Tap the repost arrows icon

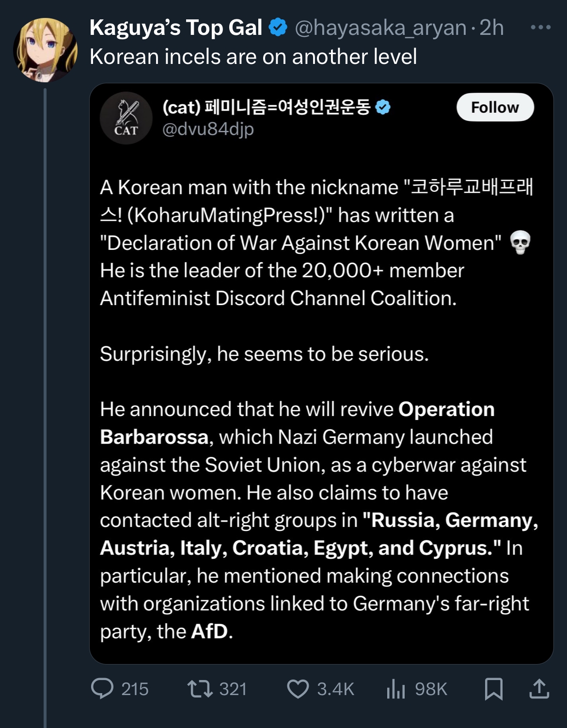200,688
